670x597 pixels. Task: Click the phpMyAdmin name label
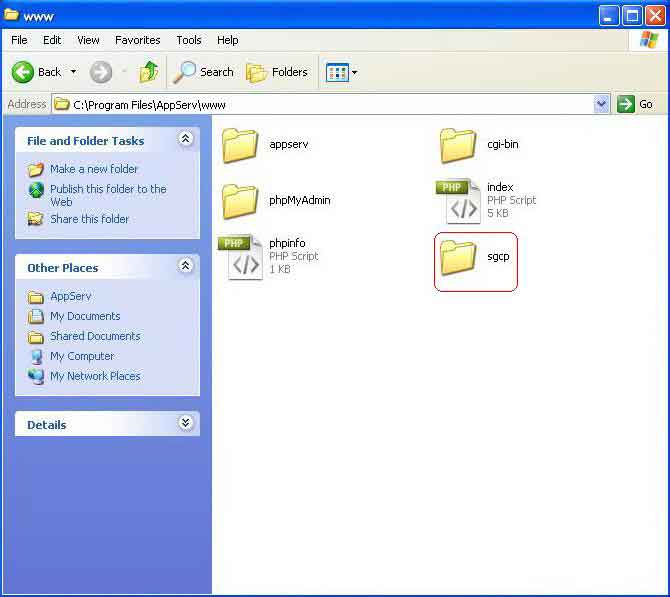click(300, 200)
